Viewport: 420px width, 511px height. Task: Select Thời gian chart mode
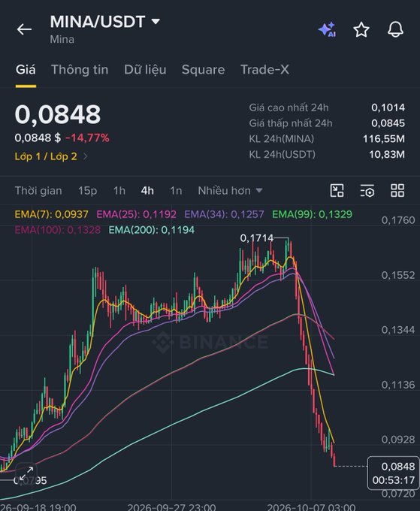tap(38, 191)
